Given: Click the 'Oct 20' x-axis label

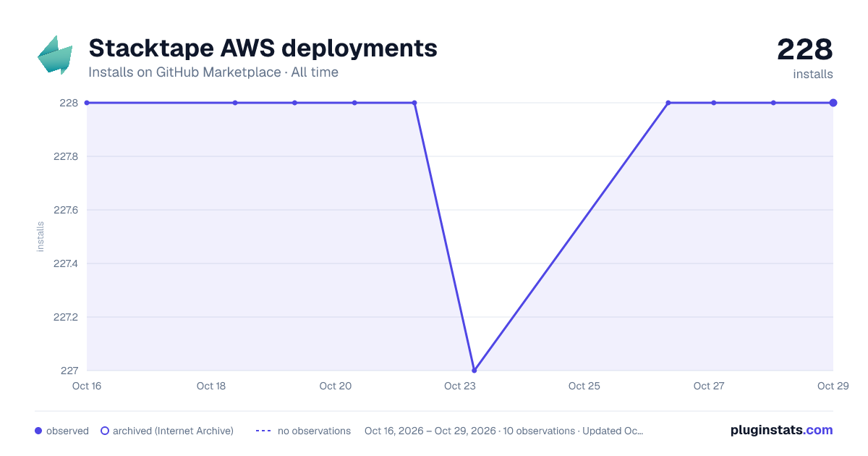Looking at the screenshot, I should (336, 386).
